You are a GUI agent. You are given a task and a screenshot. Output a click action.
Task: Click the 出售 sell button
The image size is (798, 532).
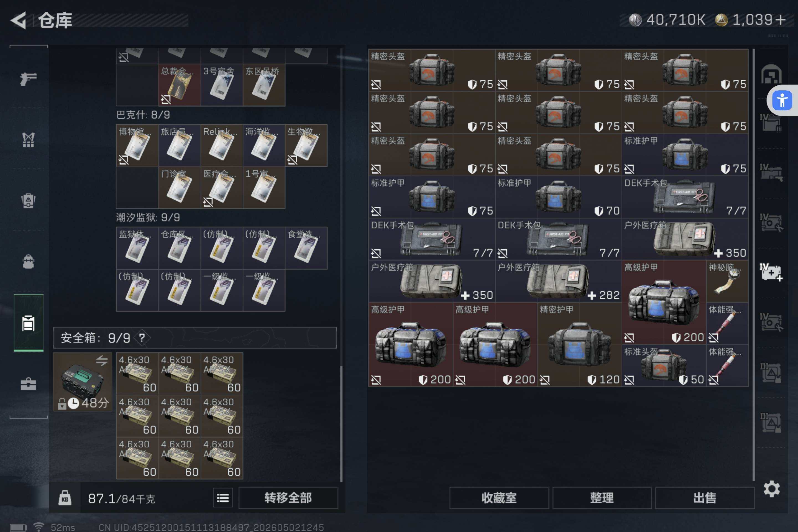pyautogui.click(x=705, y=498)
